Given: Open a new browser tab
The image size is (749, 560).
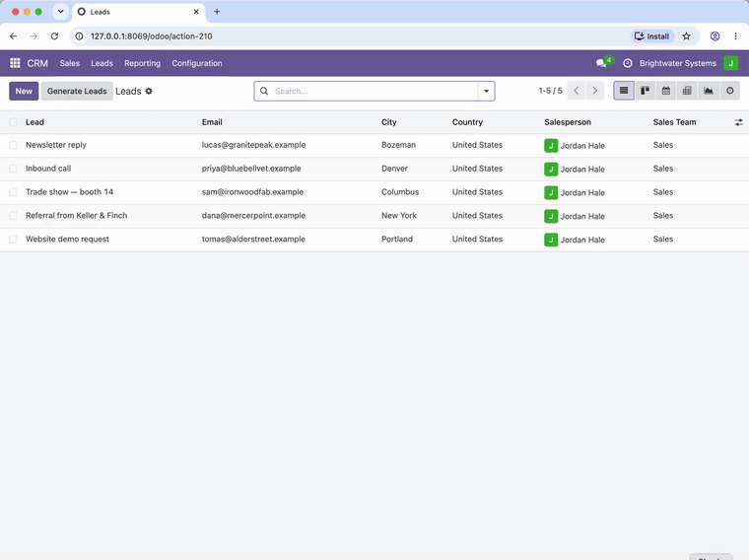Looking at the screenshot, I should pyautogui.click(x=217, y=12).
